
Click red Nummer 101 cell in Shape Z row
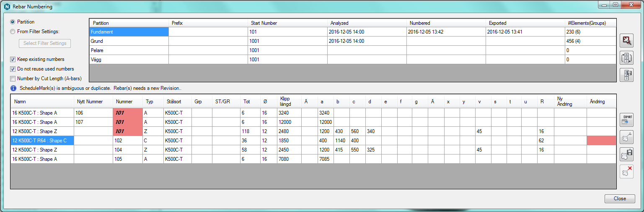coord(128,131)
